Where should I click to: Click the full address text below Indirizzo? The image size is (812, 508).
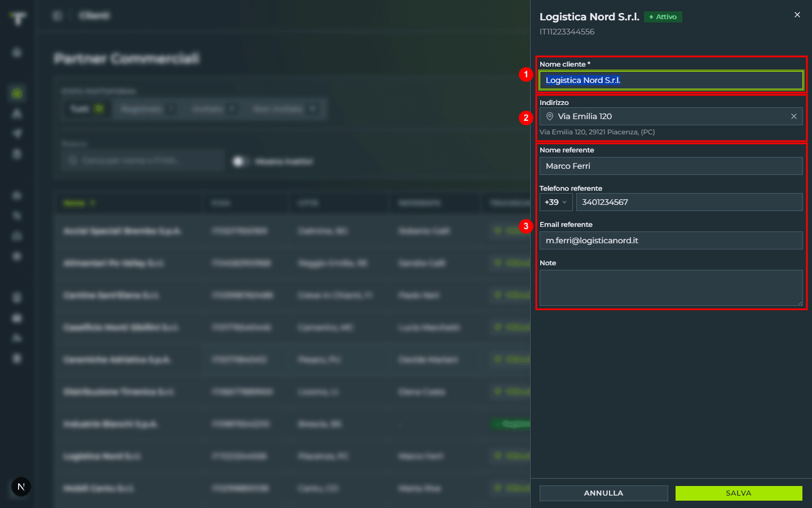click(597, 132)
